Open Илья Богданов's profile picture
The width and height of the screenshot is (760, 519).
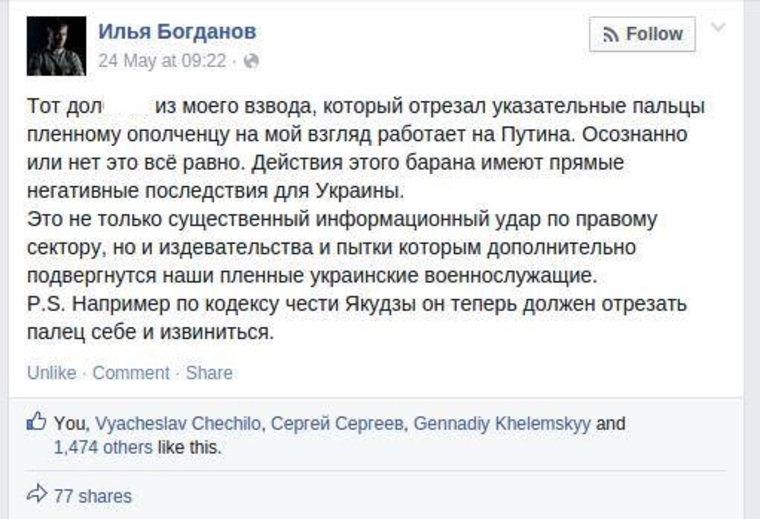coord(56,46)
